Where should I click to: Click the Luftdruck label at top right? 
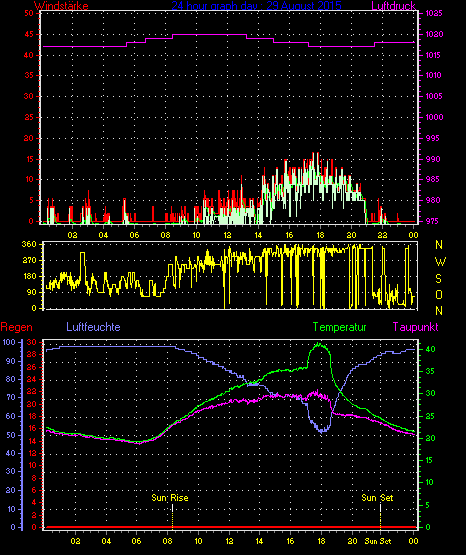393,5
